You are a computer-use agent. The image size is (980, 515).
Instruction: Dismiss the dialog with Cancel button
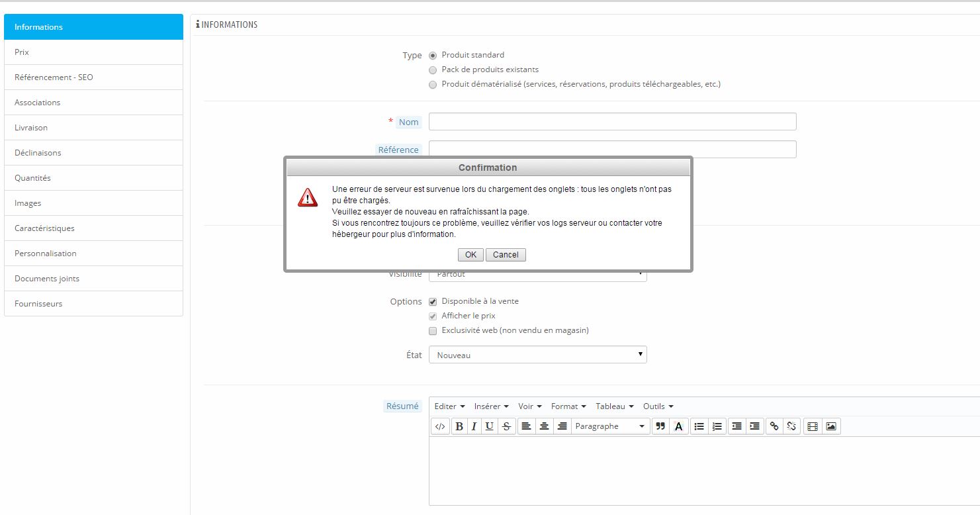pyautogui.click(x=506, y=255)
